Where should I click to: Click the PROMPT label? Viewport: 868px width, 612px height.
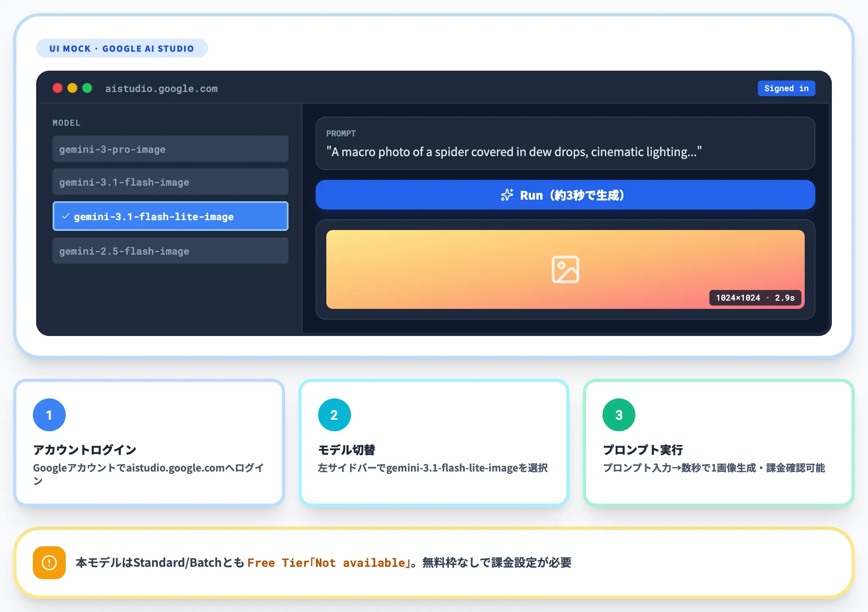click(x=341, y=133)
